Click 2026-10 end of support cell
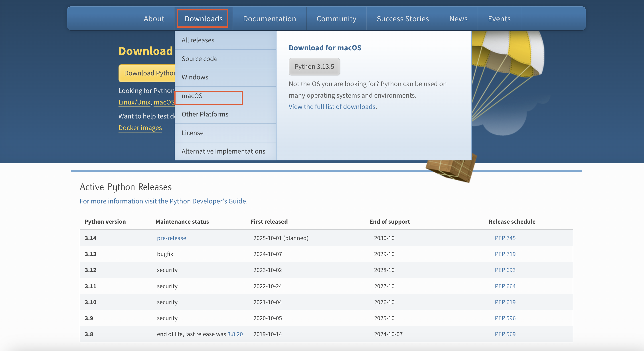 click(x=384, y=302)
